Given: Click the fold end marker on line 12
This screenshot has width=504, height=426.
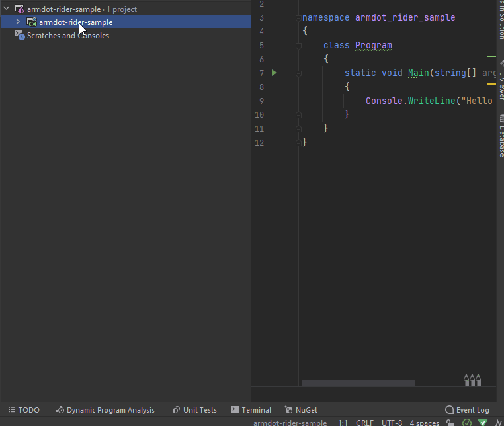Looking at the screenshot, I should click(298, 143).
